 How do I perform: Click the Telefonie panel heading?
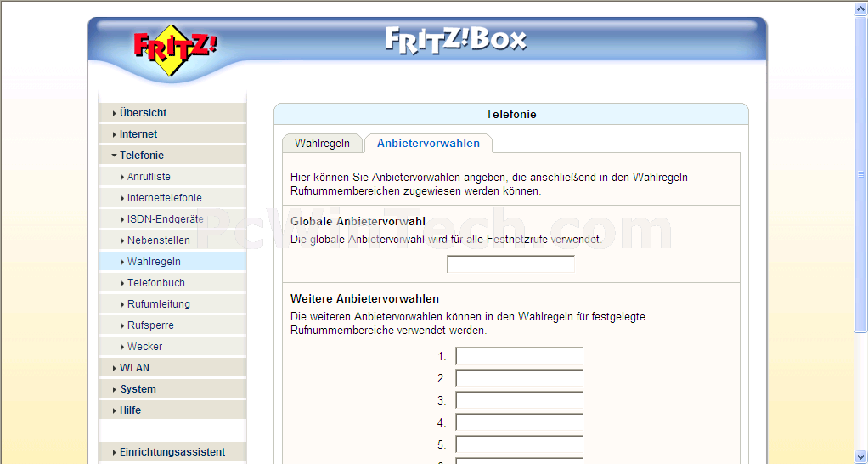tap(511, 114)
